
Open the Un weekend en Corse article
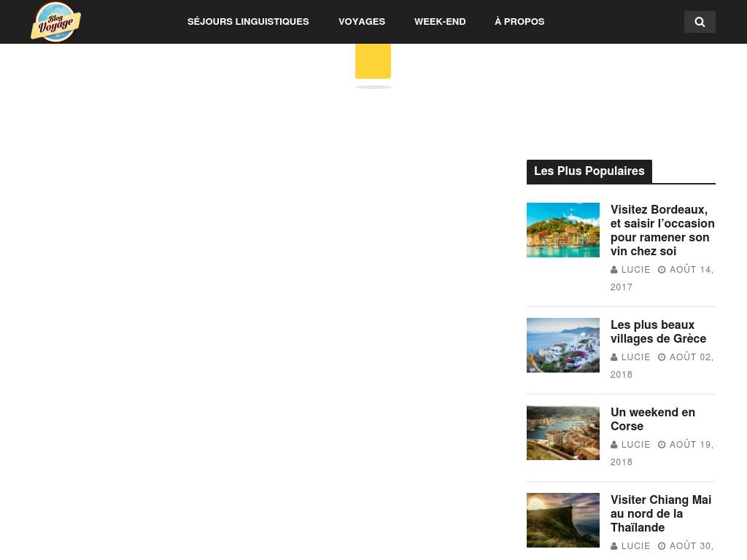tap(653, 419)
